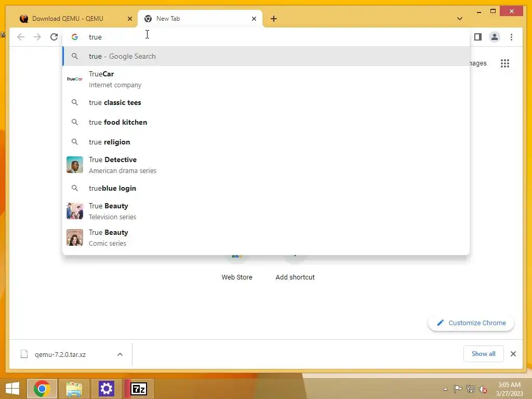532x399 pixels.
Task: Click the browser back arrow
Action: pyautogui.click(x=21, y=37)
